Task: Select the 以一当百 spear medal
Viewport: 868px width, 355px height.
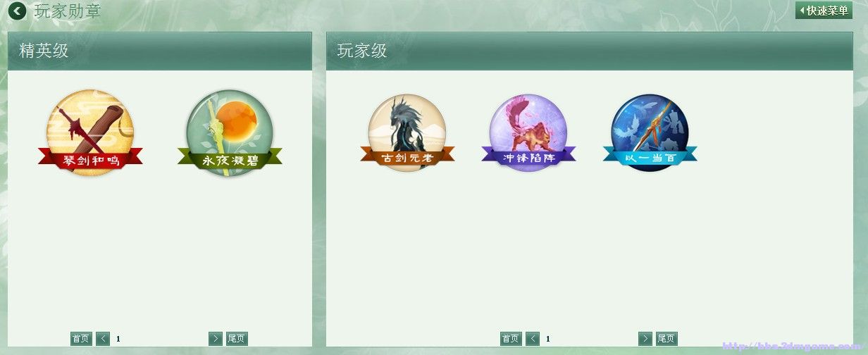Action: click(x=650, y=132)
